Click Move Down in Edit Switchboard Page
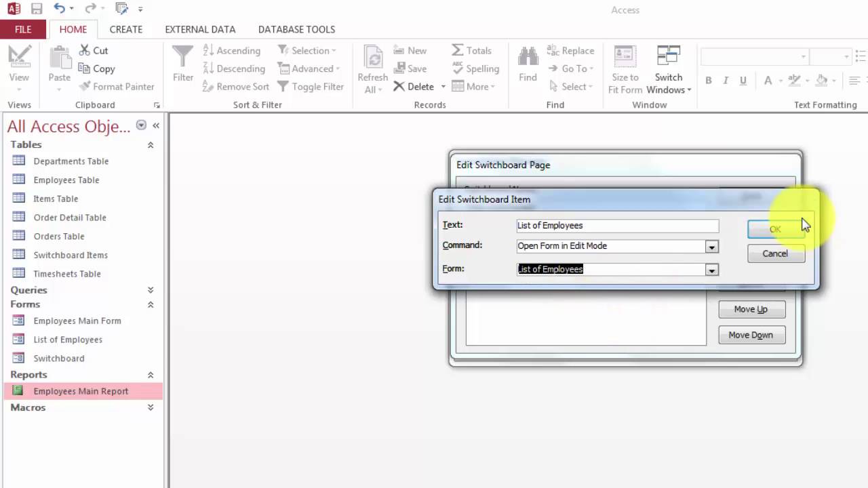Viewport: 868px width, 488px height. [x=751, y=335]
